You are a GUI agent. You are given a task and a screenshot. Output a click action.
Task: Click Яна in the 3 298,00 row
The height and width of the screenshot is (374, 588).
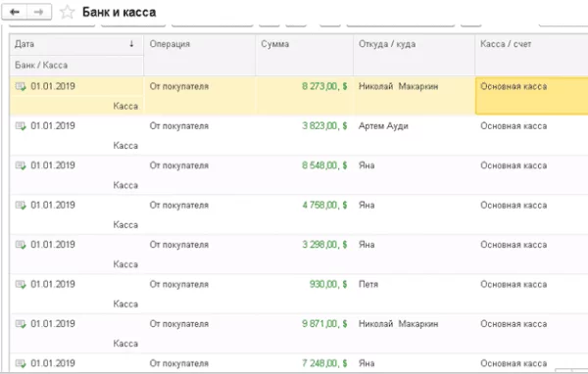[x=367, y=245]
